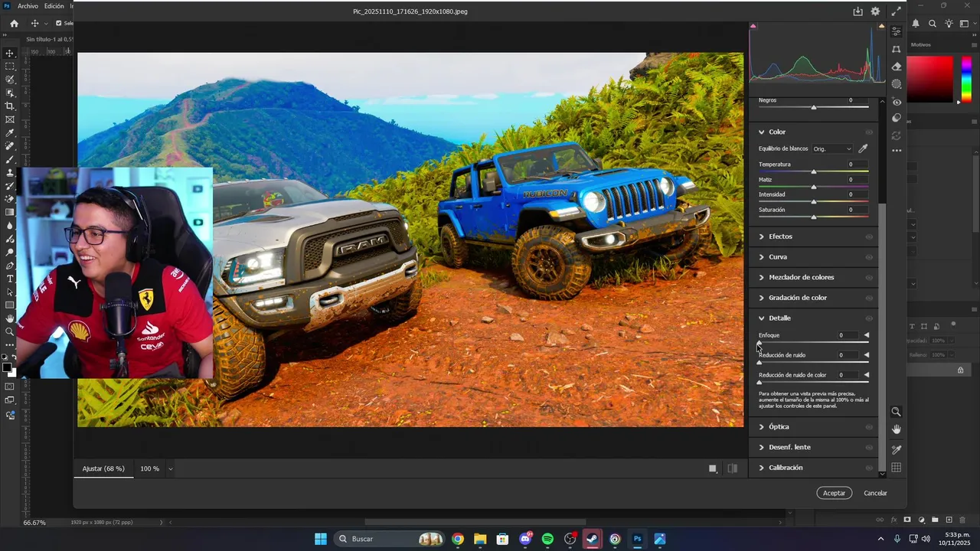Toggle visibility eye for Desenf. lente panel

click(869, 447)
